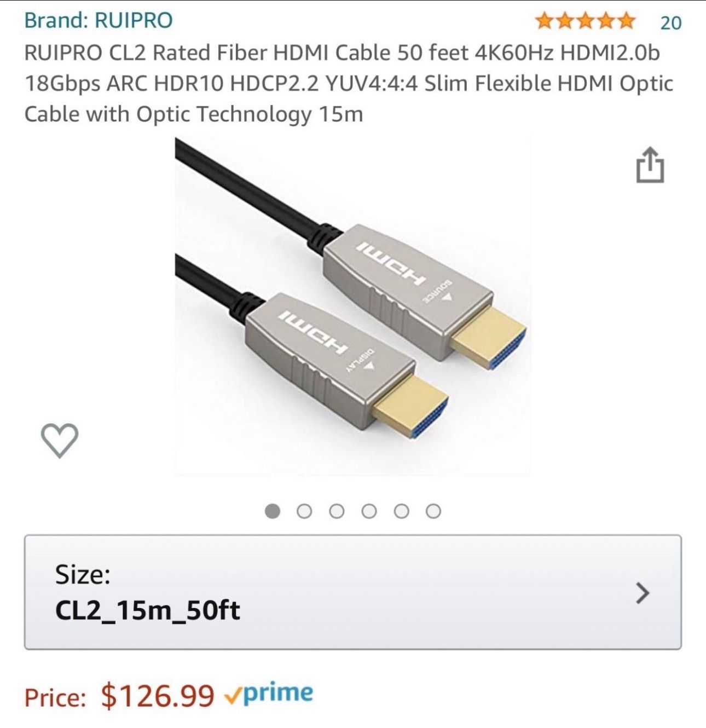Viewport: 706px width, 728px height.
Task: Tap the "Size:" label in the selector box
Action: [x=83, y=575]
